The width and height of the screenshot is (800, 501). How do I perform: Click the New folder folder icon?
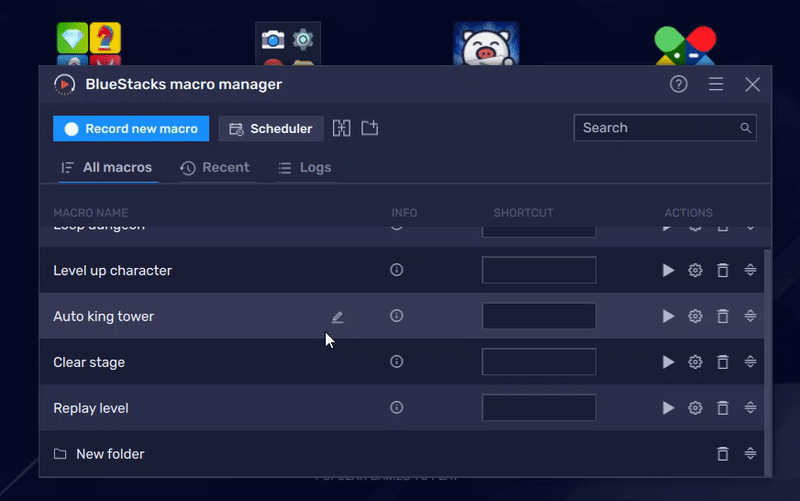(x=60, y=454)
